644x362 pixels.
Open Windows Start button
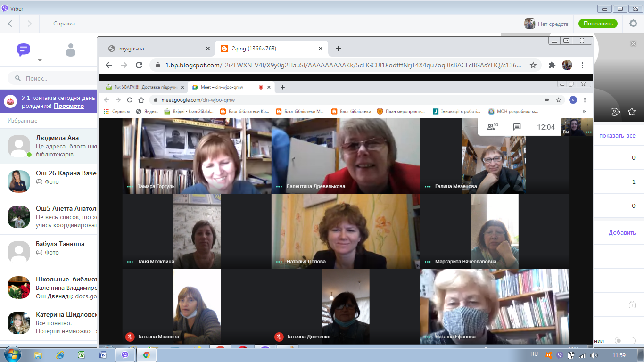(x=13, y=354)
